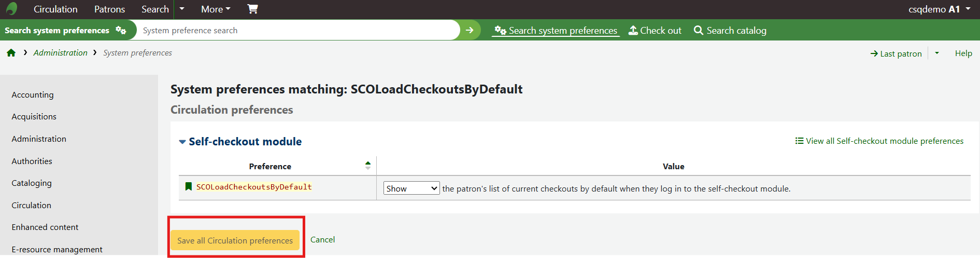Switch to Search catalog tab
The width and height of the screenshot is (980, 258).
tap(730, 31)
